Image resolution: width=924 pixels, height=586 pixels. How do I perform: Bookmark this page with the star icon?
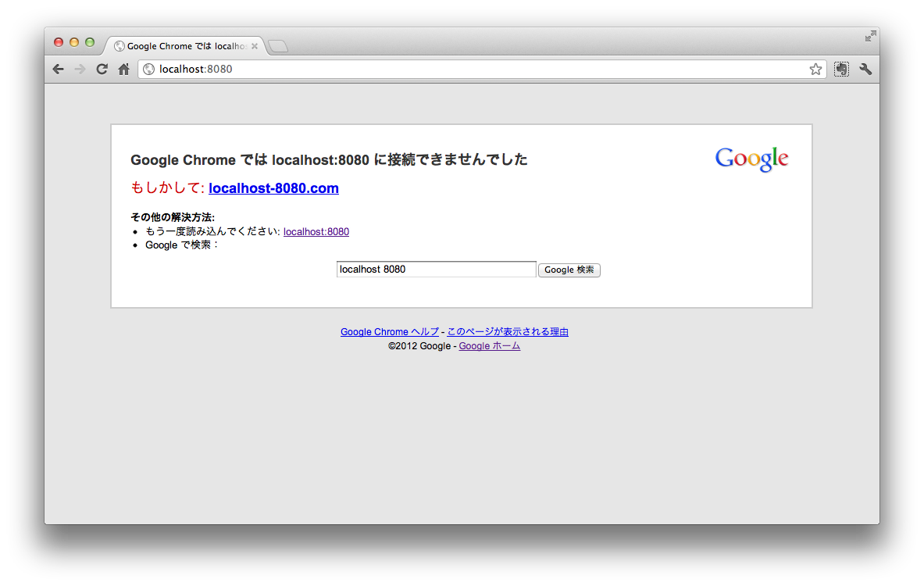[x=815, y=69]
